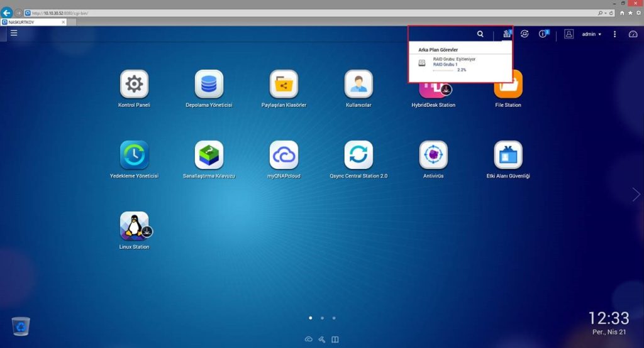Click the RAID Grubu 1 link
644x348 pixels.
coord(445,65)
